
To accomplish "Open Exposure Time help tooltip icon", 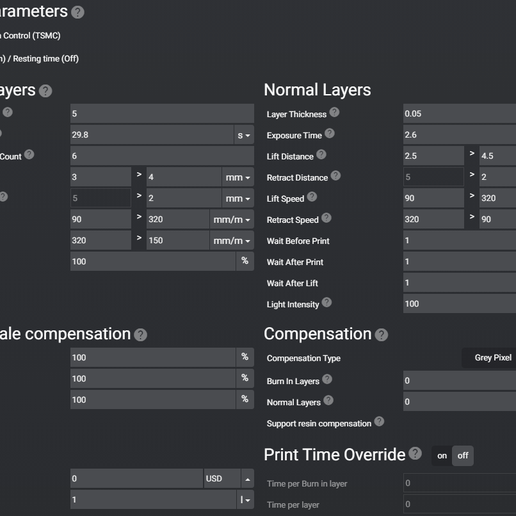I will [330, 134].
